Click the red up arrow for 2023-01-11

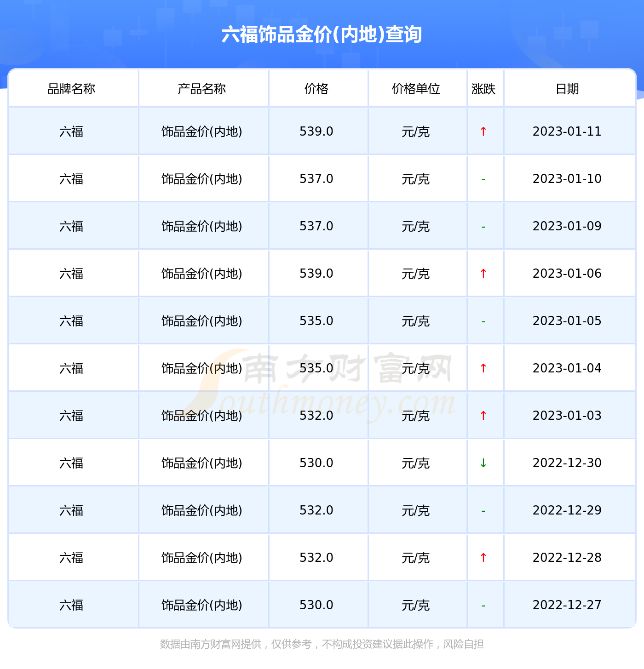tap(483, 132)
